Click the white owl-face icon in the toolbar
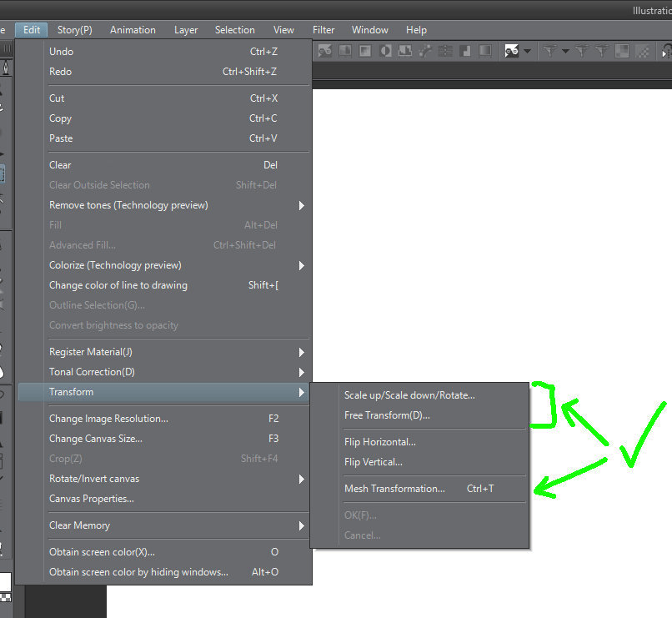The width and height of the screenshot is (672, 618). pyautogui.click(x=511, y=51)
